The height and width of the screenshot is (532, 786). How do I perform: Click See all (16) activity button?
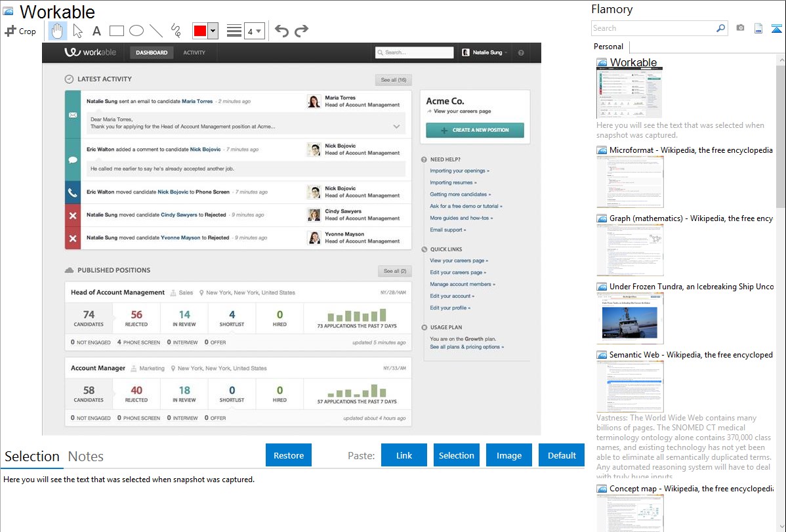[x=394, y=80]
